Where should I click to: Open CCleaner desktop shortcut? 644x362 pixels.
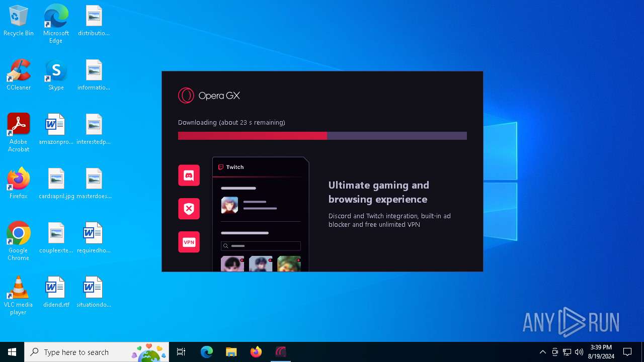click(x=19, y=75)
